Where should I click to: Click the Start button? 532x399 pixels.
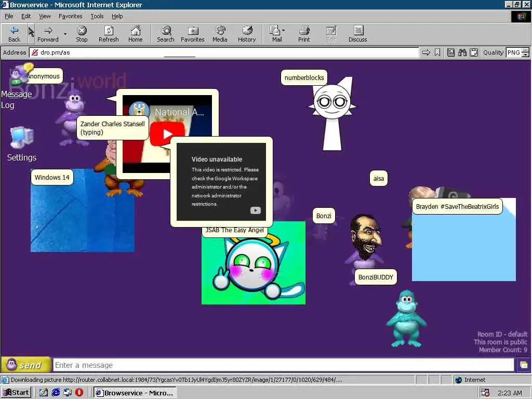point(16,393)
